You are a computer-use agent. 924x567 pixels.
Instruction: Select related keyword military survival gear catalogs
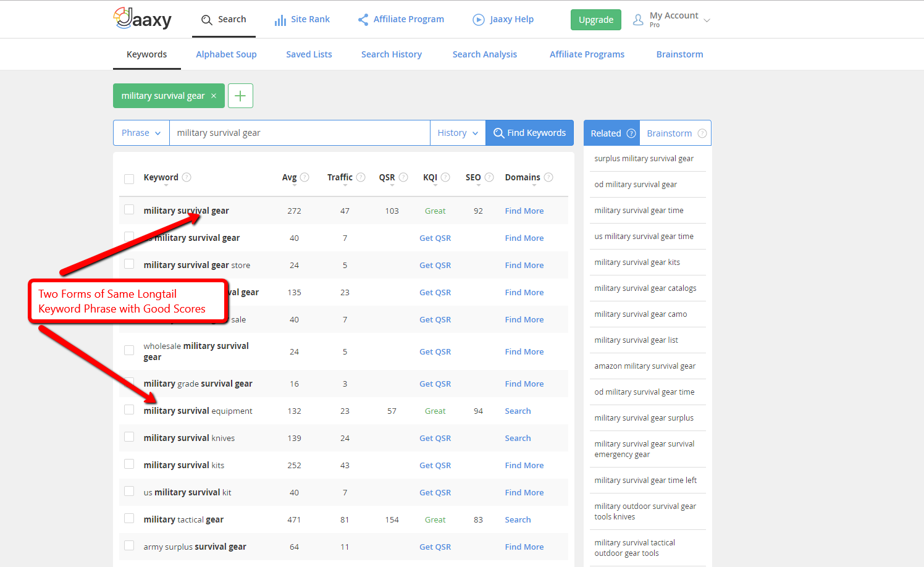(x=645, y=288)
